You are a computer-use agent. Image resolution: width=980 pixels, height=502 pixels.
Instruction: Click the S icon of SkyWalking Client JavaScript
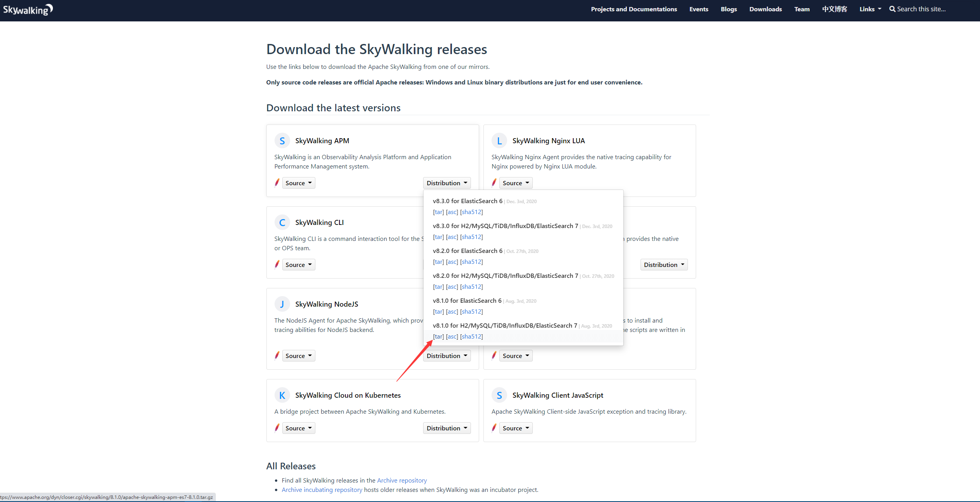499,395
